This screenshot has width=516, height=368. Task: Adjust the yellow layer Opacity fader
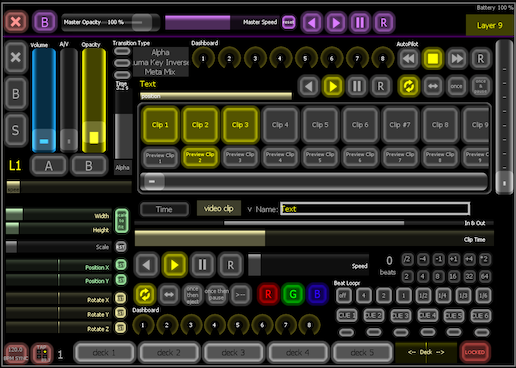pos(94,100)
